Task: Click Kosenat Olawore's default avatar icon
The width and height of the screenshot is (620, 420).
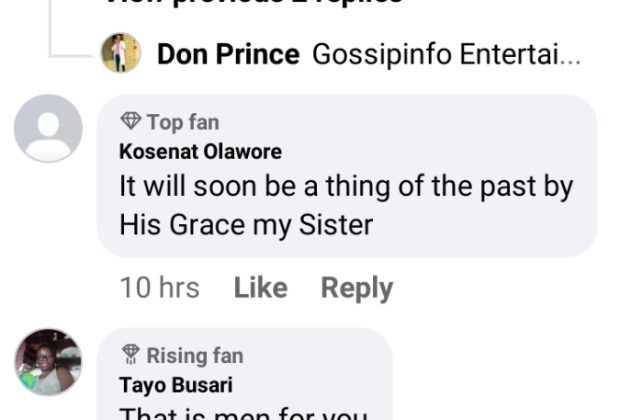Action: 48,128
